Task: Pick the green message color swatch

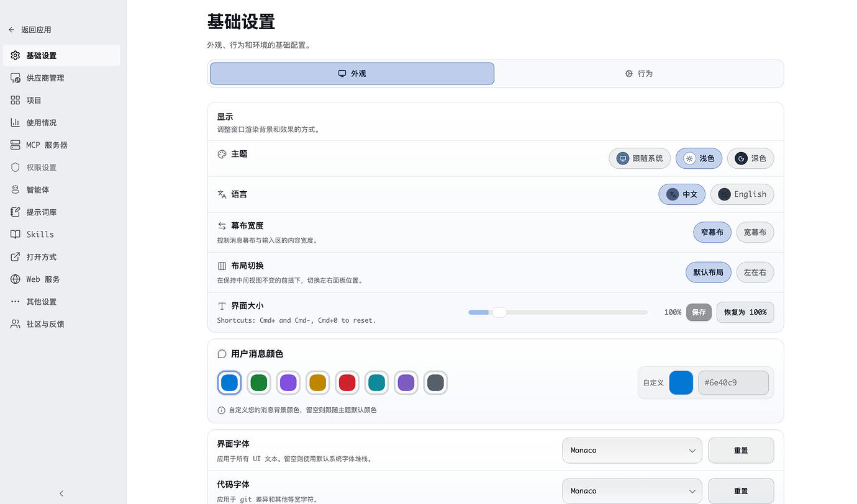Action: pyautogui.click(x=258, y=383)
